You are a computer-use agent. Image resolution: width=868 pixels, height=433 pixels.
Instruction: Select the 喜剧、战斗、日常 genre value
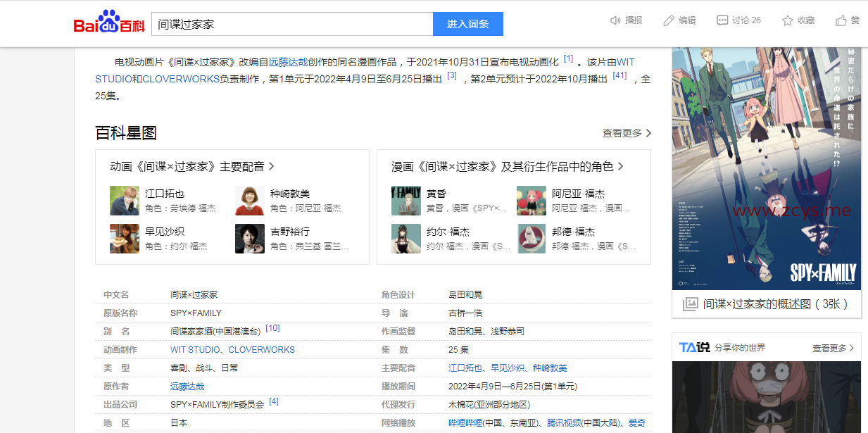[x=204, y=368]
